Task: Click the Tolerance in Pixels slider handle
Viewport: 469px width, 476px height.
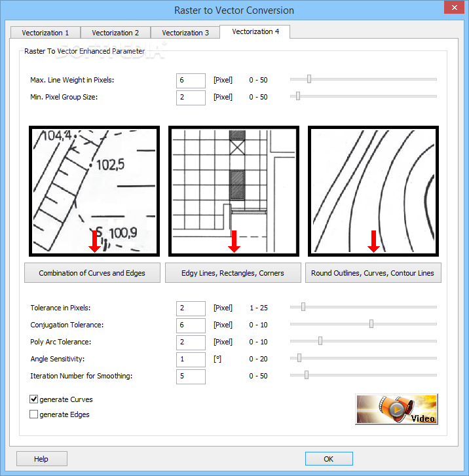Action: (303, 306)
